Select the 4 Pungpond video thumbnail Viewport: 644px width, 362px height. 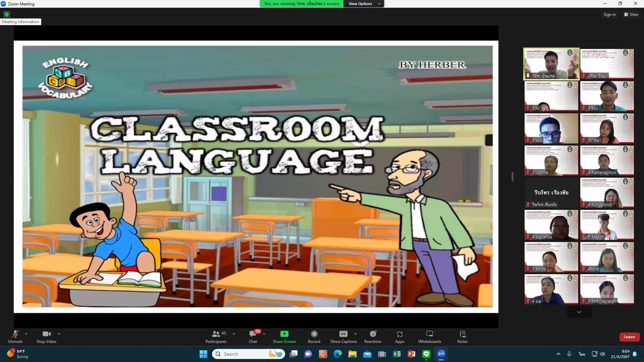pos(607,193)
